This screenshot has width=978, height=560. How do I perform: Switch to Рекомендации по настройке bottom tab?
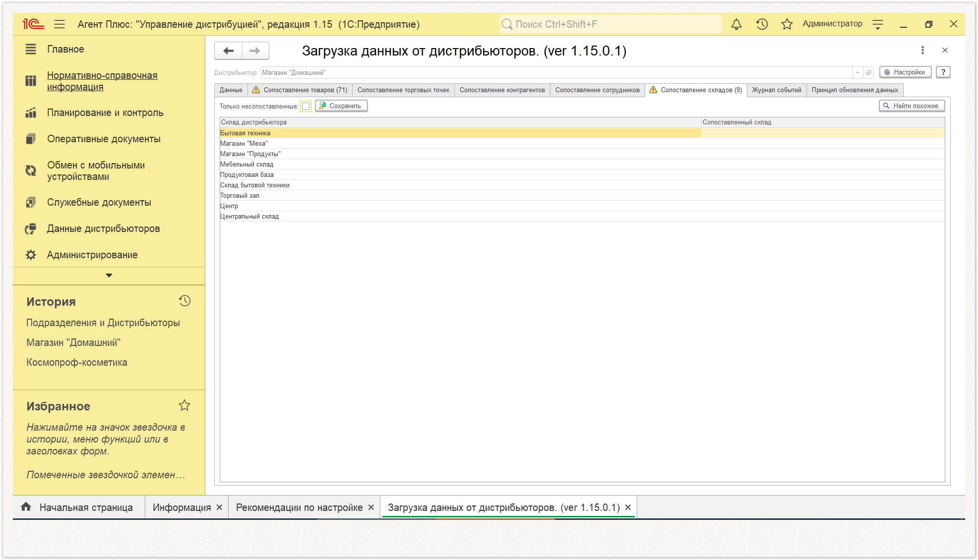(x=299, y=507)
